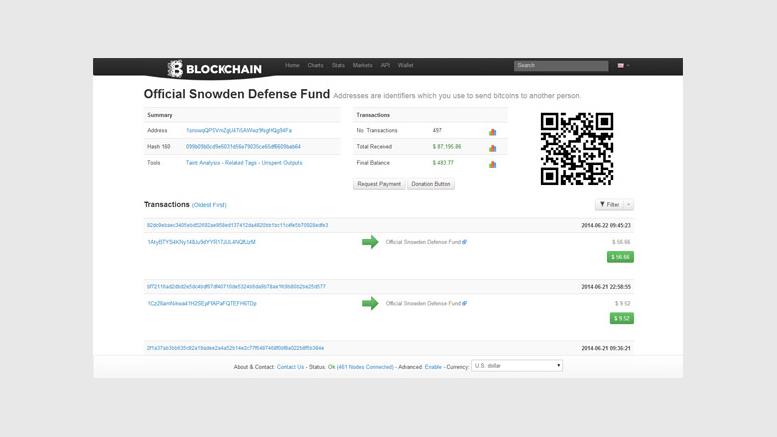Open transaction hash dated 2014-06-22 09:45:23

pyautogui.click(x=237, y=225)
